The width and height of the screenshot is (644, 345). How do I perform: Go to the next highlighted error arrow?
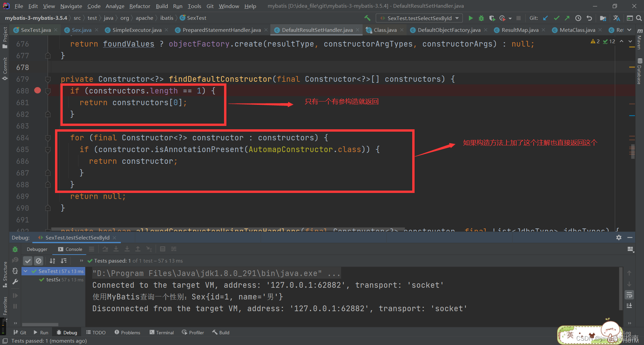(630, 42)
